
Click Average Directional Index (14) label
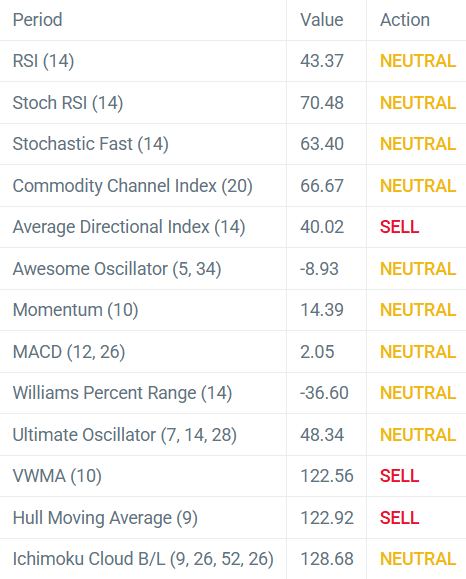129,227
